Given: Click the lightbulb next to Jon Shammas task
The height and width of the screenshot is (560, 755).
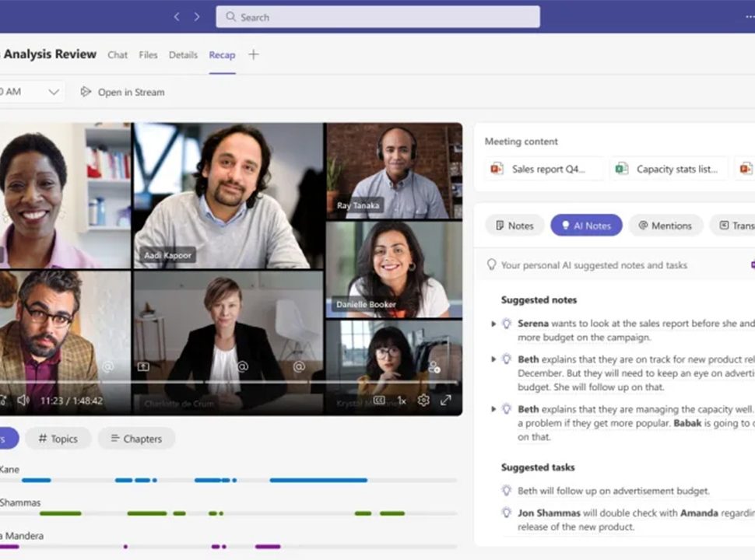Looking at the screenshot, I should coord(507,513).
